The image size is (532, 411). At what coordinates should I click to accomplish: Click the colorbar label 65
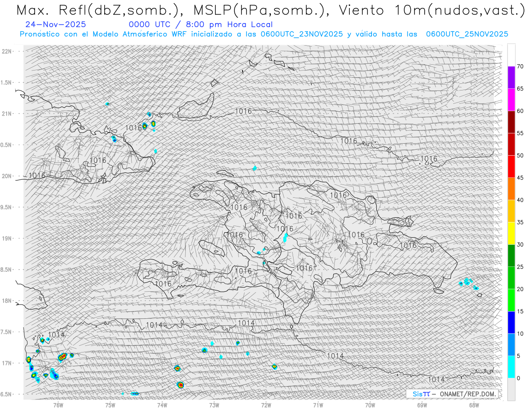(520, 89)
